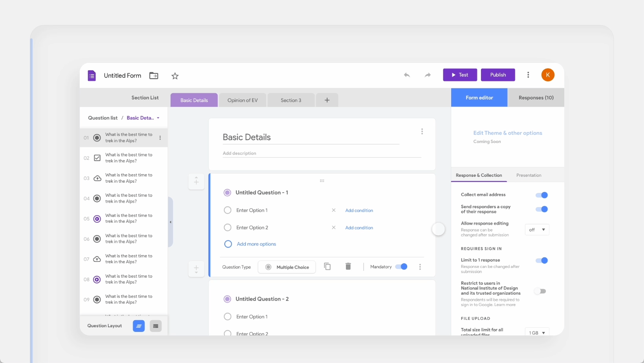Screen dimensions: 644x363
Task: Select the card question layout icon
Action: (x=156, y=326)
